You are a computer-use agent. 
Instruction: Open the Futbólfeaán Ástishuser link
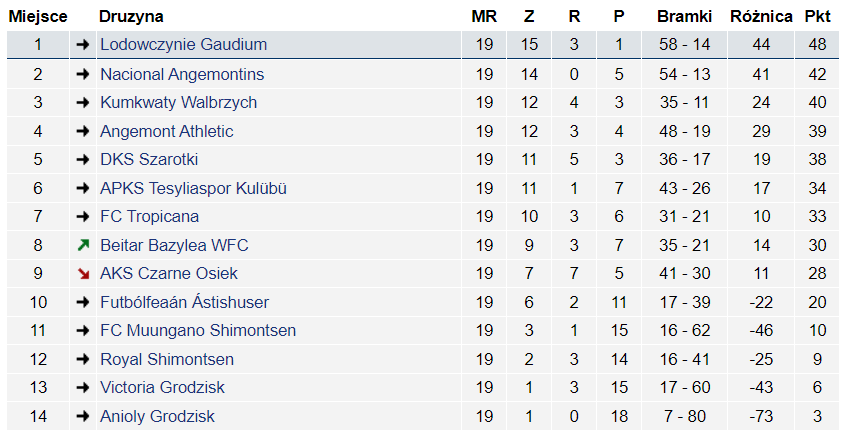tap(184, 303)
